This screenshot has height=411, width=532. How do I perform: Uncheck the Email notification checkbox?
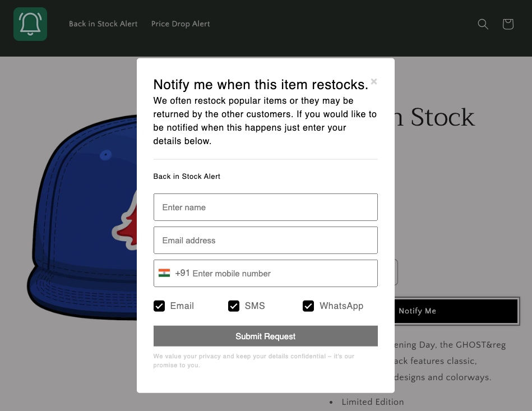[x=159, y=306]
